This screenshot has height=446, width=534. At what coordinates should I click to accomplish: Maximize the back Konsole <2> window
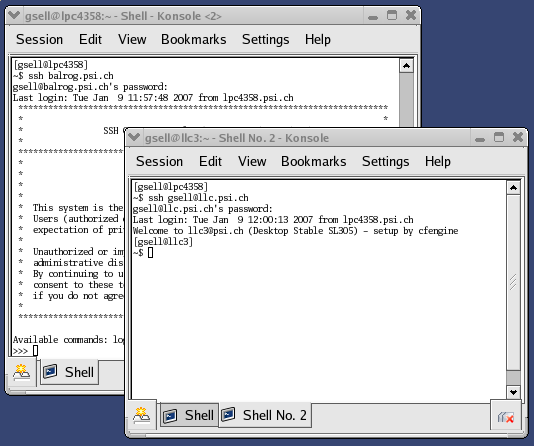tap(392, 15)
